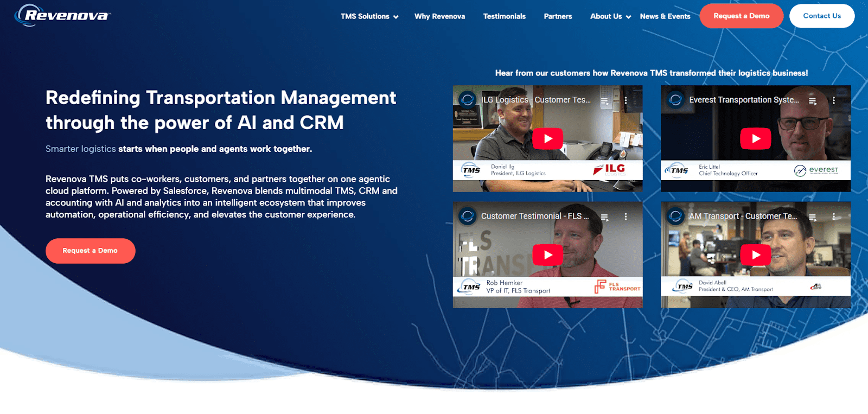Screen dimensions: 868x414
Task: Open the TMS Solutions menu
Action: [x=365, y=16]
